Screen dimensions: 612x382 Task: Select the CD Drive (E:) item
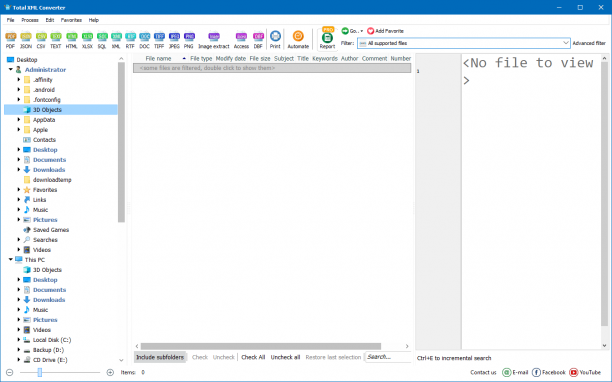[50, 360]
